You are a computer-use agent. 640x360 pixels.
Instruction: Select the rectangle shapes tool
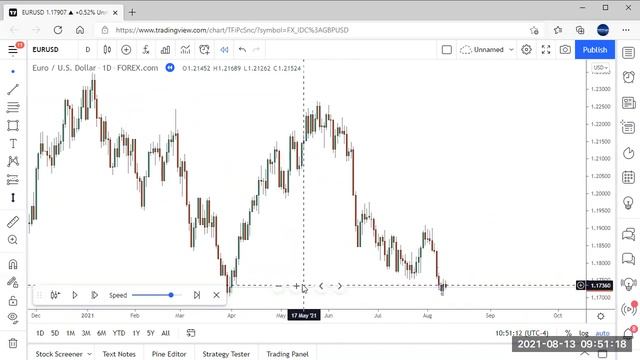tap(13, 125)
